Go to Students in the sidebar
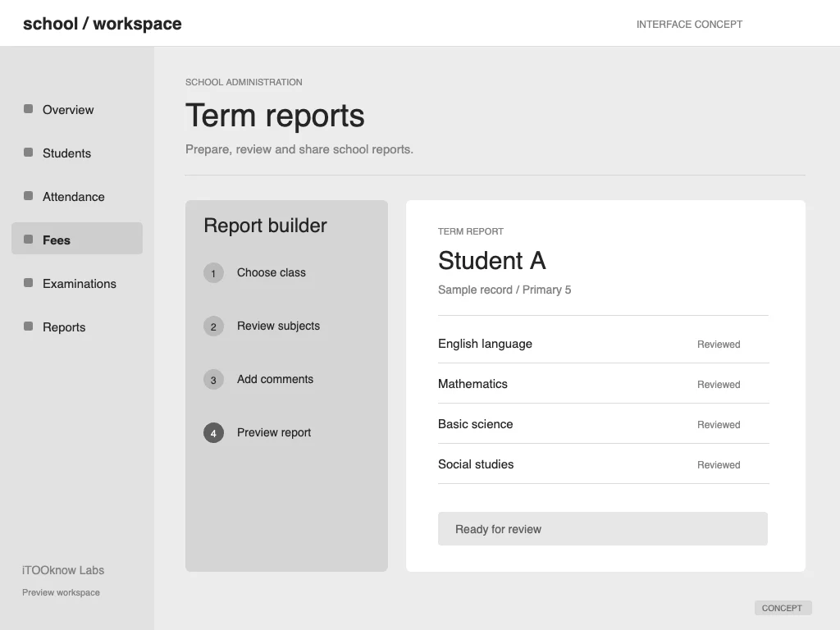 76,153
